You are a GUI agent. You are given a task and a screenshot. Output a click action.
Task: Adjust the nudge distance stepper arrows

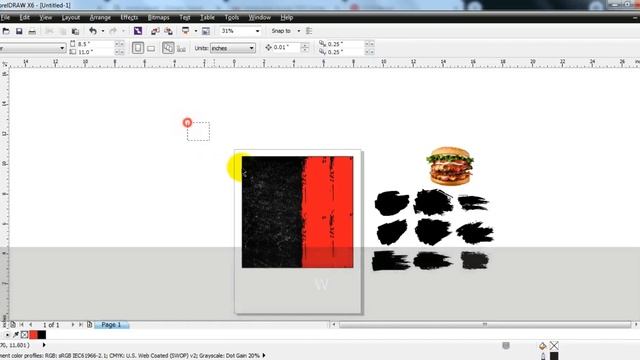click(x=305, y=48)
